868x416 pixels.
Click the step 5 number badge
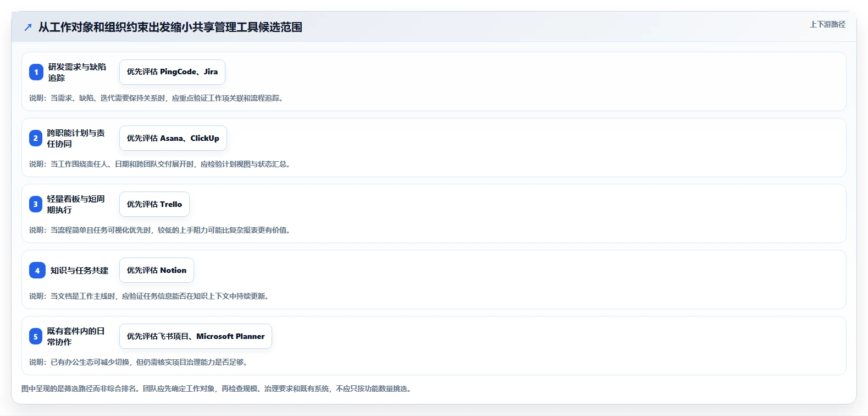pyautogui.click(x=36, y=336)
